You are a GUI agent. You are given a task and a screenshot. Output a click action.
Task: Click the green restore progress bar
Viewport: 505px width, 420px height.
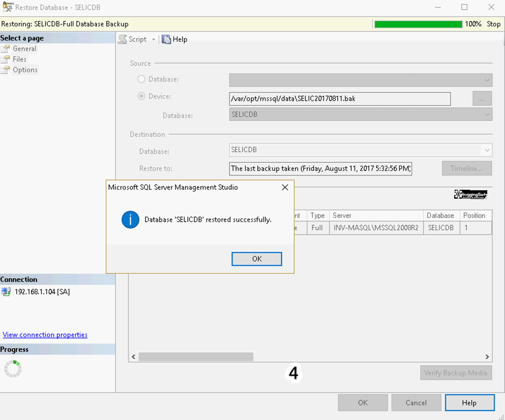[x=418, y=24]
